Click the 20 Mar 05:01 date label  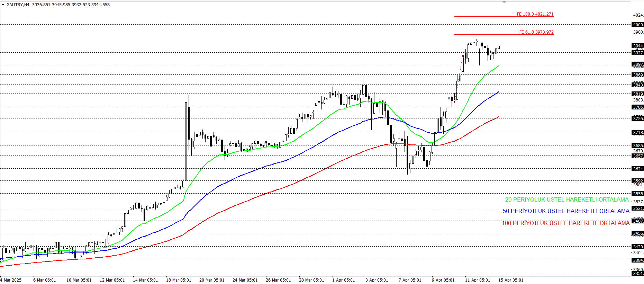tap(212, 280)
